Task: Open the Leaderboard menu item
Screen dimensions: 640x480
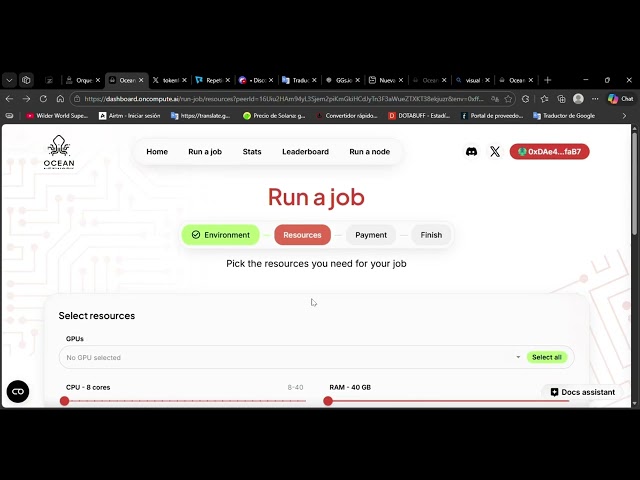Action: [305, 152]
